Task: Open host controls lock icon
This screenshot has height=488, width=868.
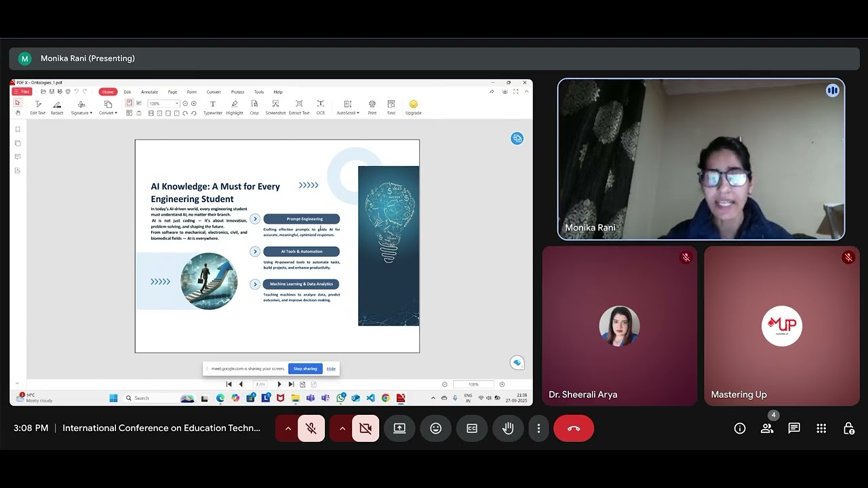Action: coord(848,428)
